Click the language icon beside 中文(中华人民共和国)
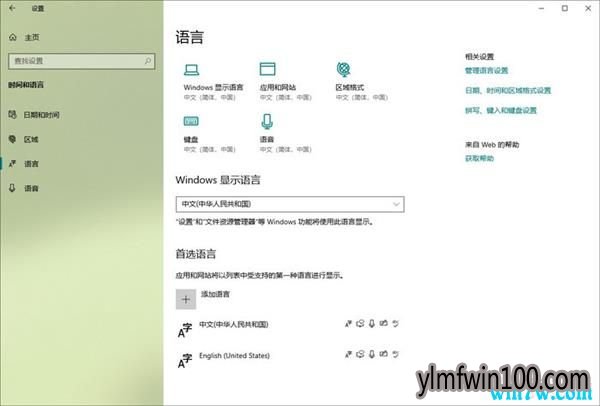Image resolution: width=600 pixels, height=406 pixels. pyautogui.click(x=184, y=330)
